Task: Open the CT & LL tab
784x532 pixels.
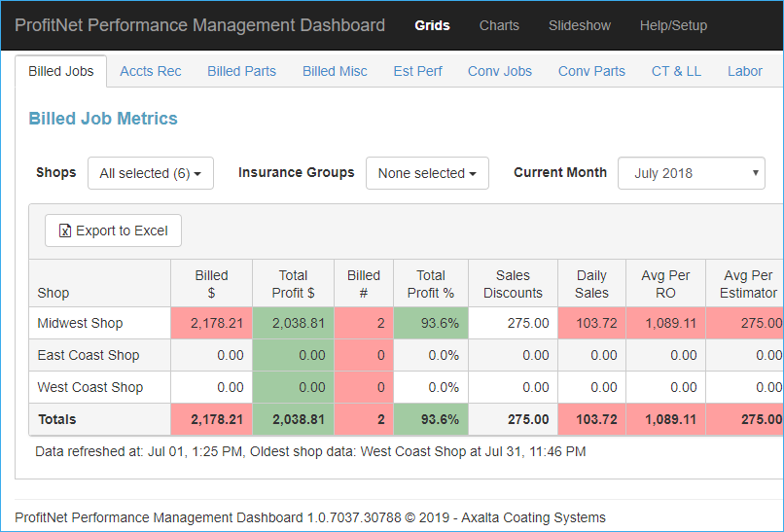Action: pyautogui.click(x=676, y=71)
